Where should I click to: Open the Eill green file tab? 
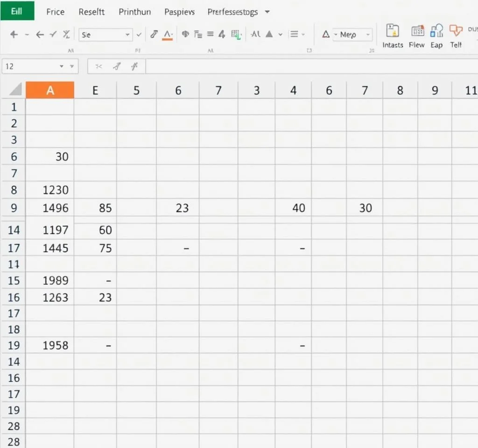tap(17, 11)
